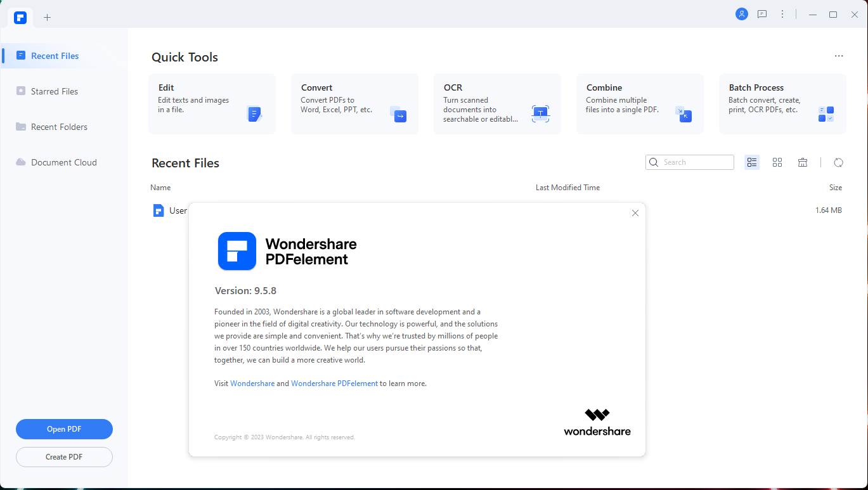868x490 pixels.
Task: Click the Recent Folders folder icon
Action: 21,127
